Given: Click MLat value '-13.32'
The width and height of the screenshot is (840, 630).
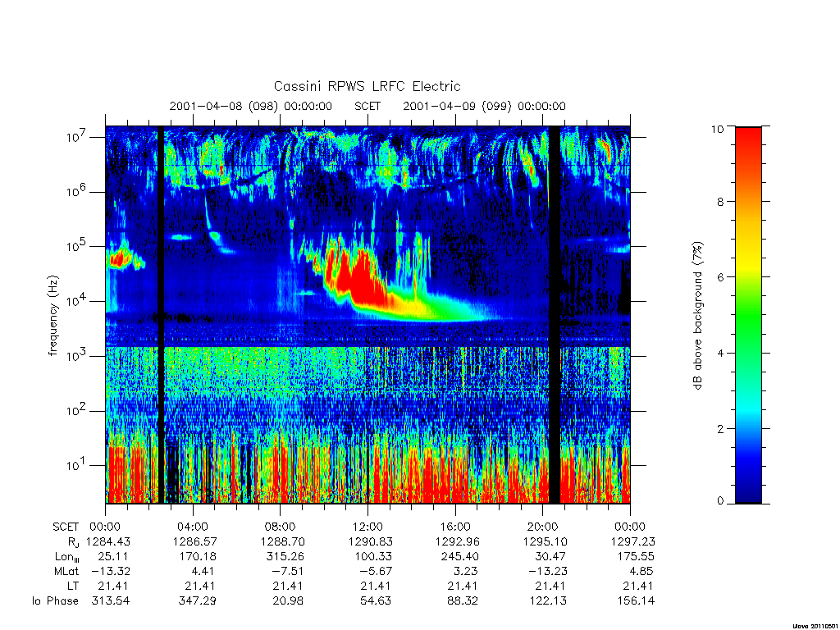Looking at the screenshot, I should (111, 572).
